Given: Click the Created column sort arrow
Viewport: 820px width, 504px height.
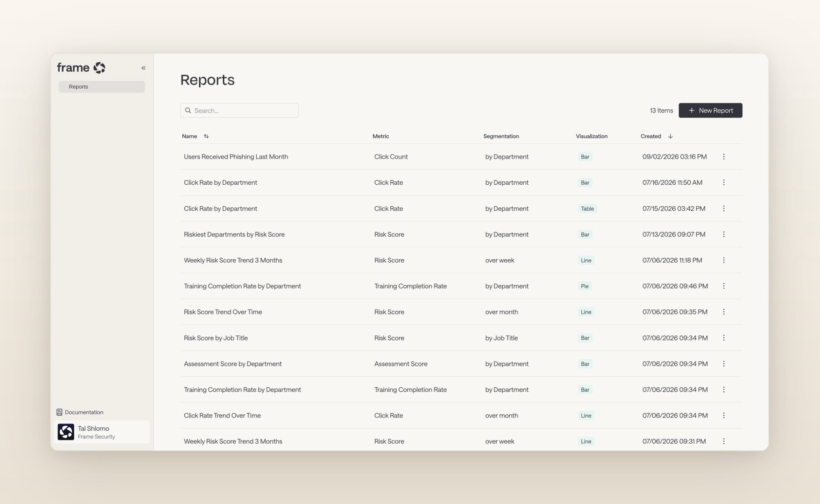Looking at the screenshot, I should click(x=670, y=136).
